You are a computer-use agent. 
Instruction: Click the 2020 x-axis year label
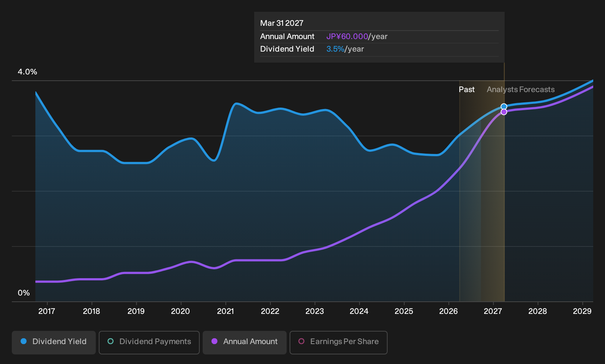[181, 311]
